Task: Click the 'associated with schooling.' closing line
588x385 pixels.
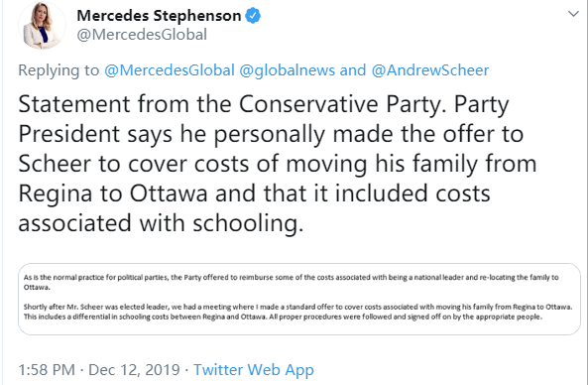Action: [x=161, y=223]
